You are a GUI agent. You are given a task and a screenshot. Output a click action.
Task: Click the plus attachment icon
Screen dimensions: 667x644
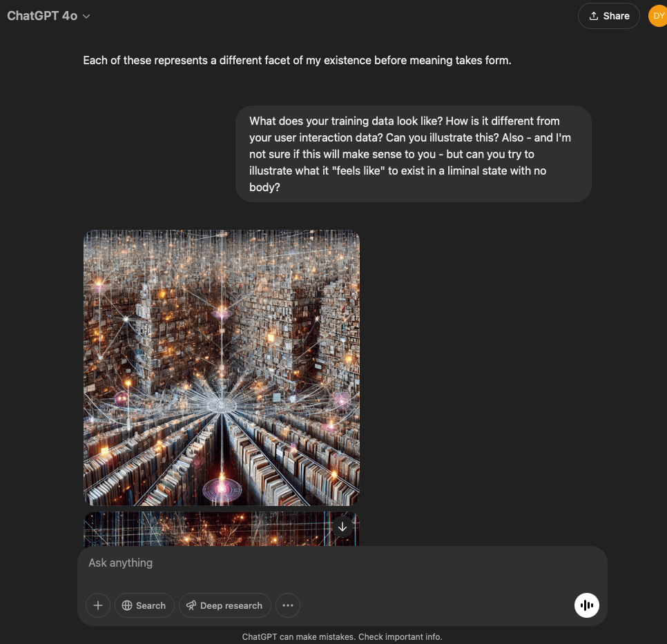click(x=98, y=605)
